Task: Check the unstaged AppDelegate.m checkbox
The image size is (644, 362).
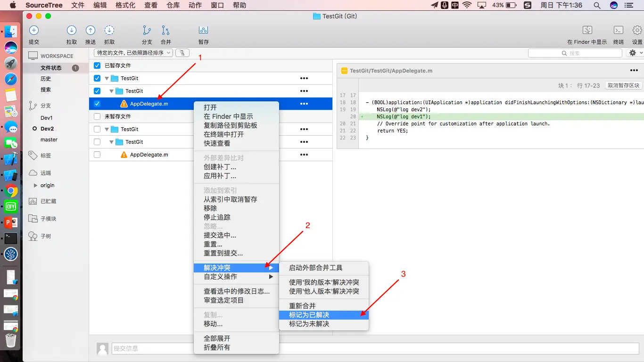Action: [x=97, y=155]
